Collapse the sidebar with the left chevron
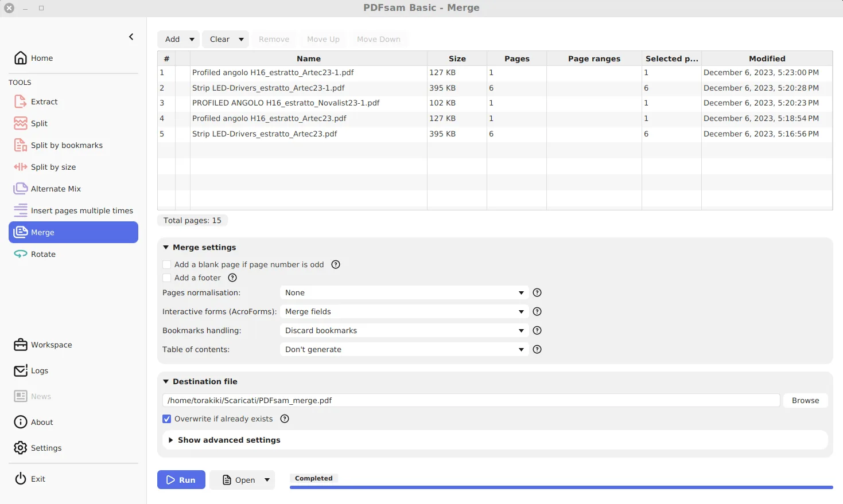The width and height of the screenshot is (843, 504). coord(131,37)
